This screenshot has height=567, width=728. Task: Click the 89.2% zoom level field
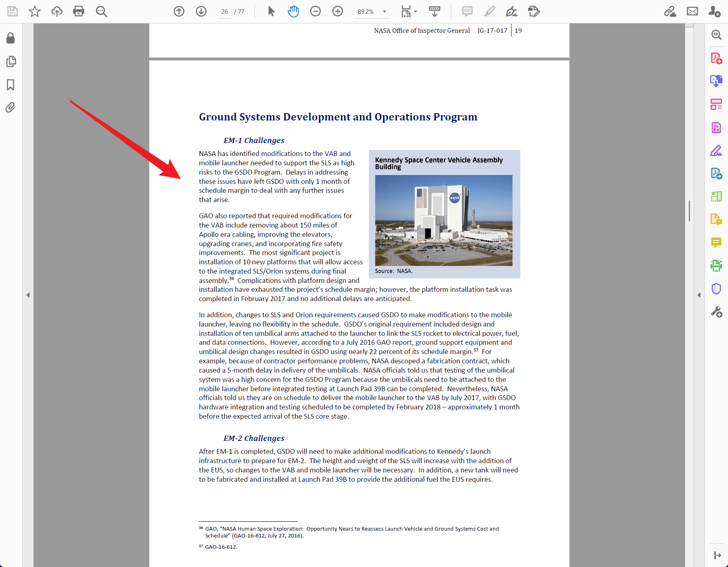click(366, 12)
